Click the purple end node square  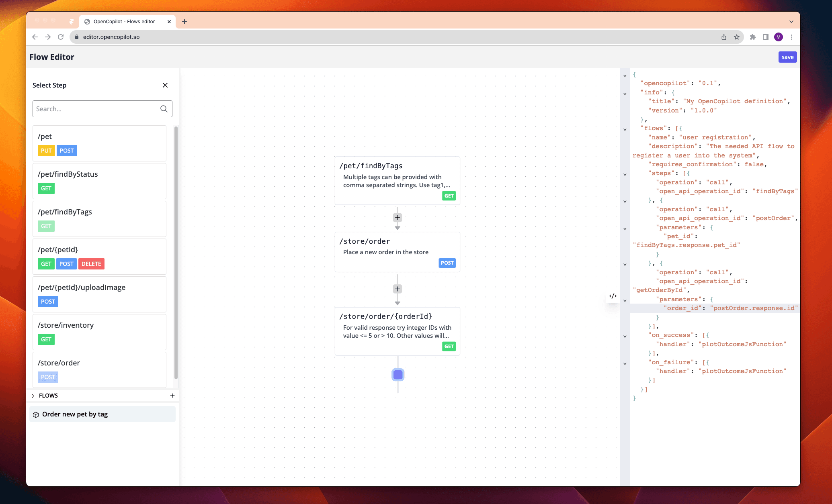[x=398, y=375]
